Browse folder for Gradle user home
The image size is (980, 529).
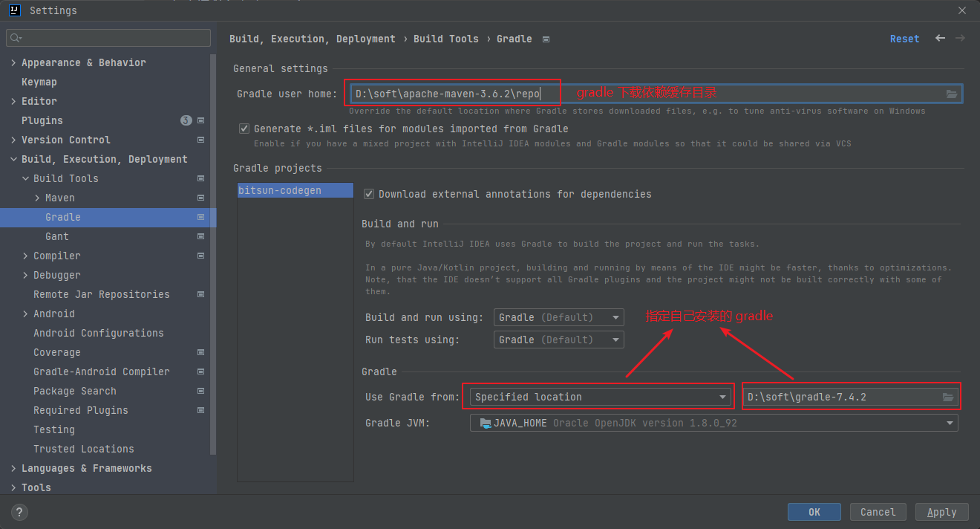pyautogui.click(x=952, y=94)
